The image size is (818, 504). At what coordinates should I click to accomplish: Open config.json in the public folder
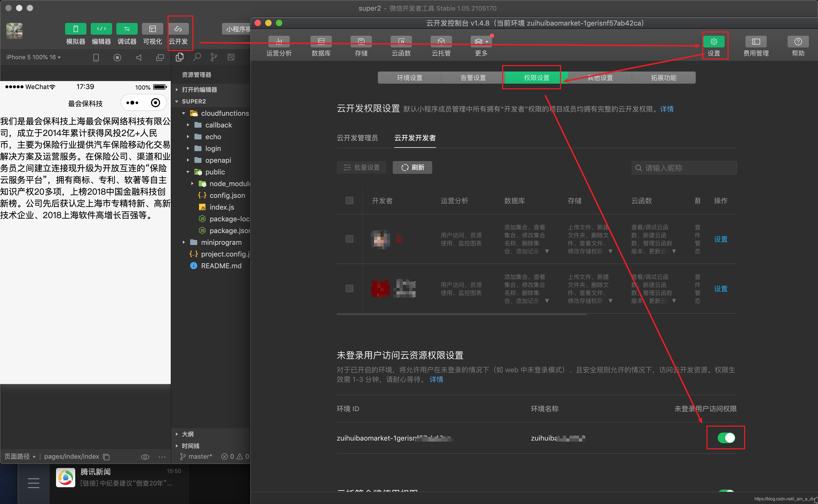click(227, 195)
